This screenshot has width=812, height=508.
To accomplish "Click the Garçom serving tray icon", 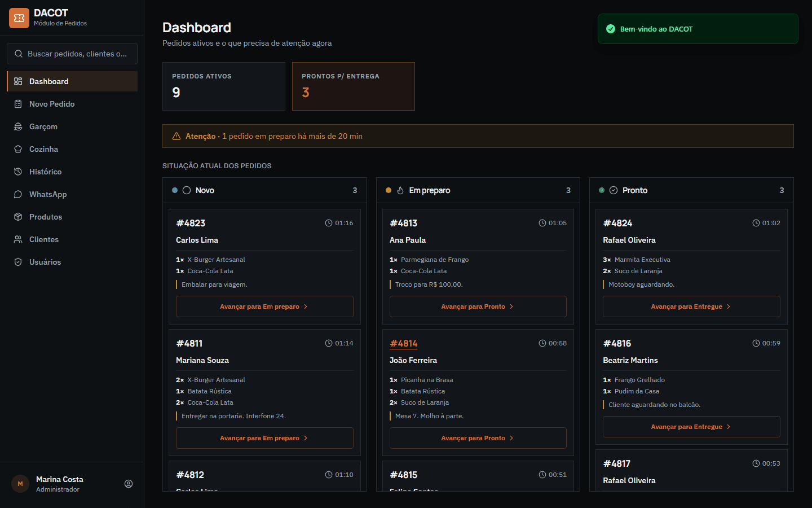I will click(18, 126).
